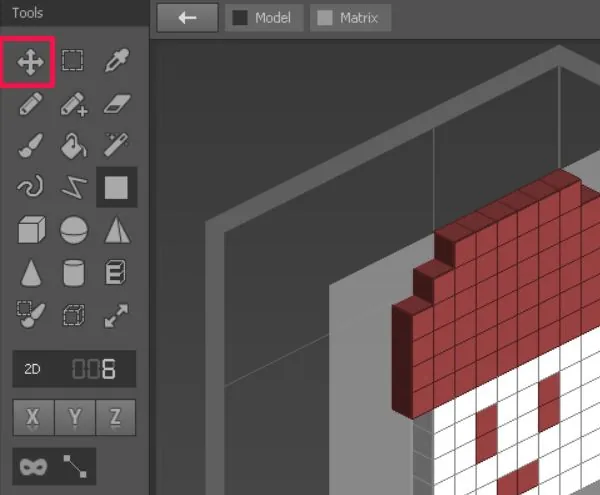600x495 pixels.
Task: Select the Pencil add tool
Action: (x=74, y=104)
